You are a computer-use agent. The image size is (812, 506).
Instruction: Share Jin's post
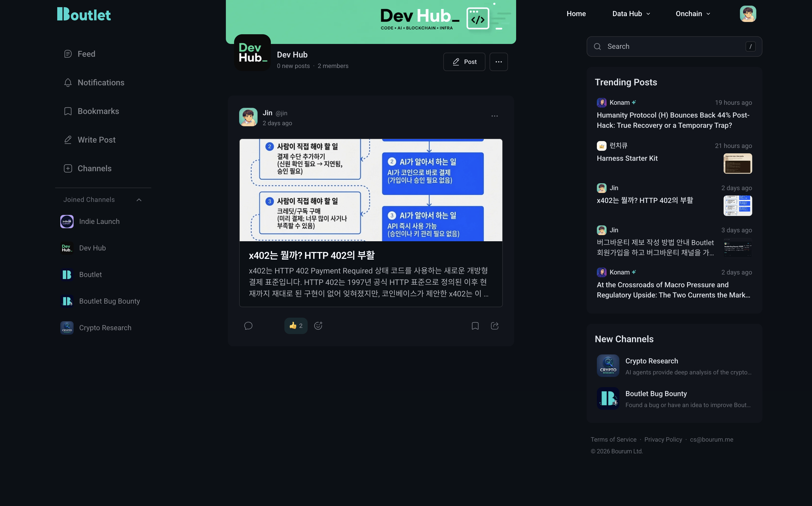click(494, 326)
